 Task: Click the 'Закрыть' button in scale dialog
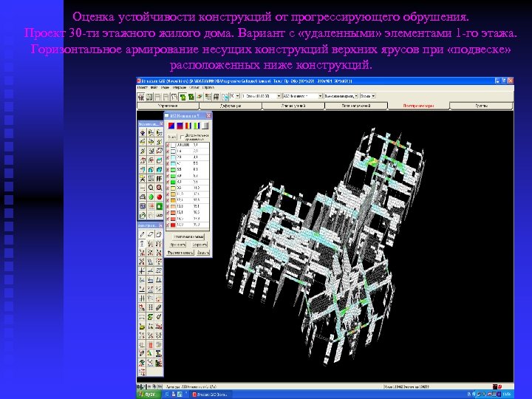202,253
